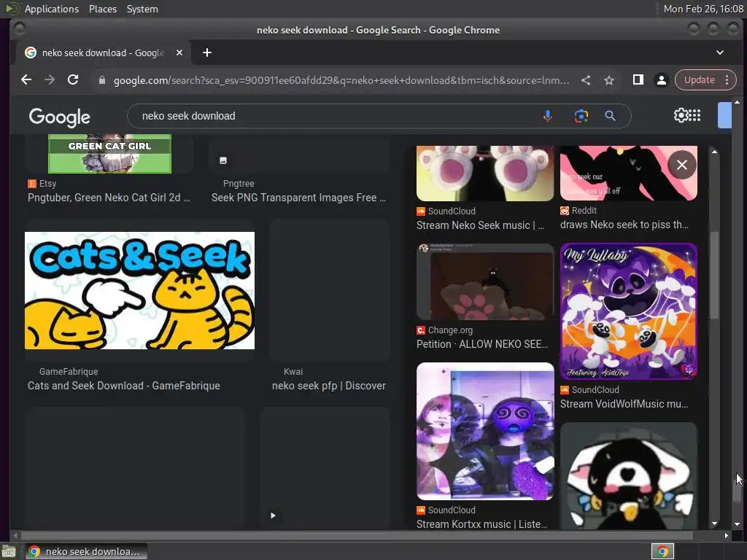Click the Pngtree source label

pyautogui.click(x=239, y=183)
